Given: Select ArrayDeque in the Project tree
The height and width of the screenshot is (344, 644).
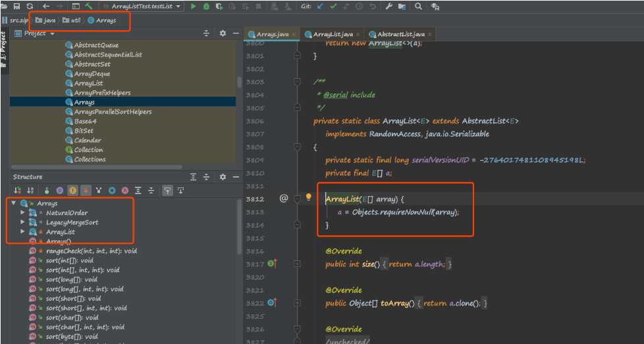Looking at the screenshot, I should (x=92, y=74).
